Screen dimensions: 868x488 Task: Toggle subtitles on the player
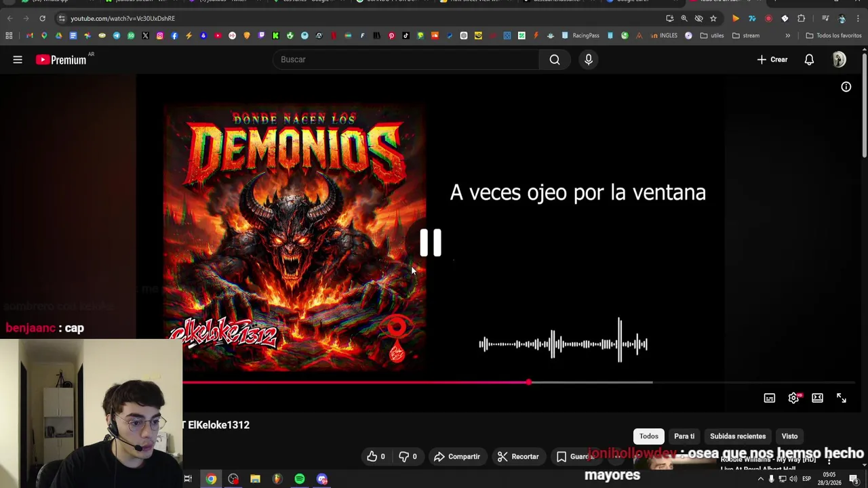click(x=770, y=398)
